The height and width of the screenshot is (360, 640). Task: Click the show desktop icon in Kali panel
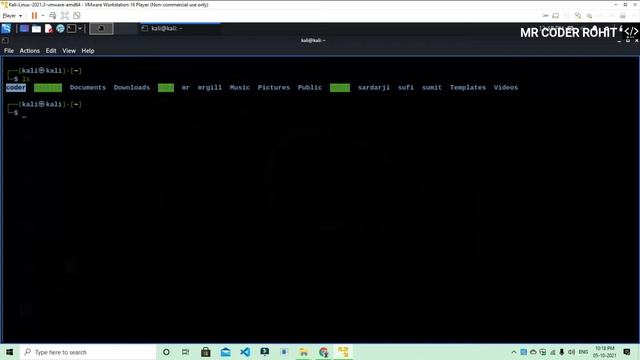(x=24, y=29)
